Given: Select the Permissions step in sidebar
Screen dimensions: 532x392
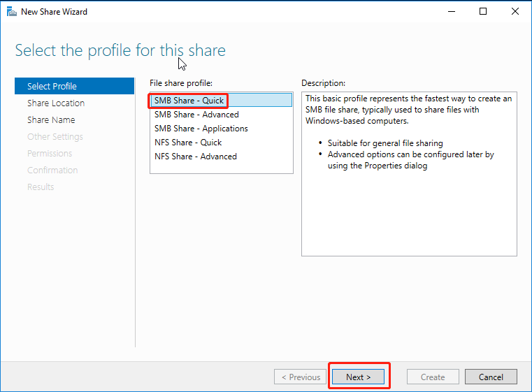Looking at the screenshot, I should [50, 153].
